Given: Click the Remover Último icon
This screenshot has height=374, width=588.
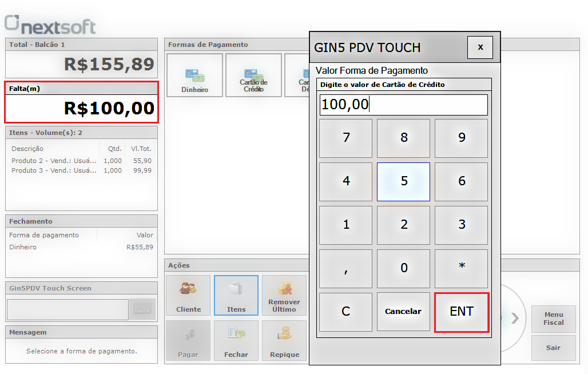Looking at the screenshot, I should (284, 295).
